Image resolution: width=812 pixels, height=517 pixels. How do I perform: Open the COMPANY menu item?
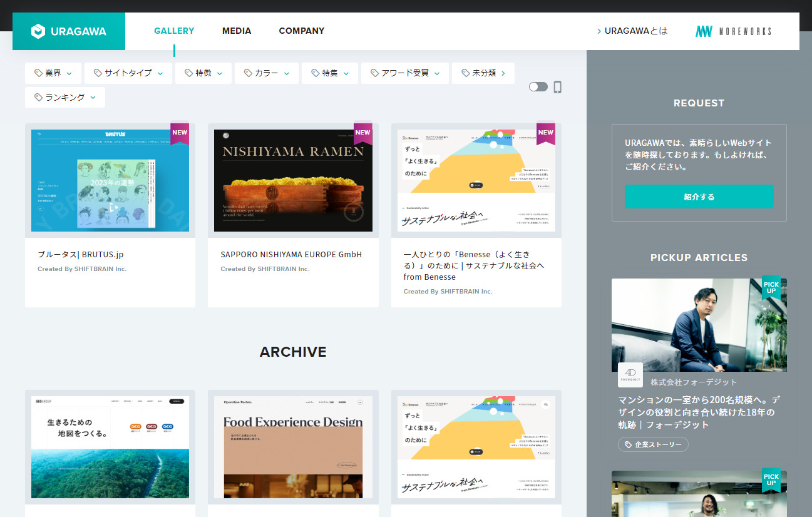(302, 31)
